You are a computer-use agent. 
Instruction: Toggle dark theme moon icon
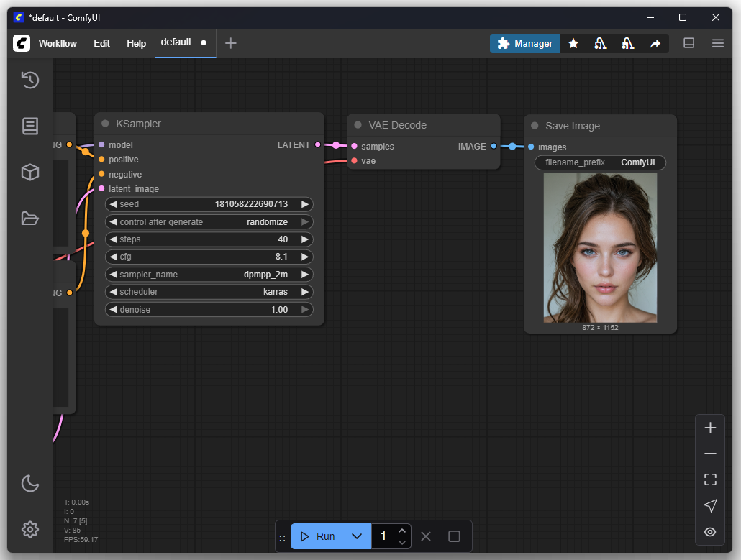[29, 484]
